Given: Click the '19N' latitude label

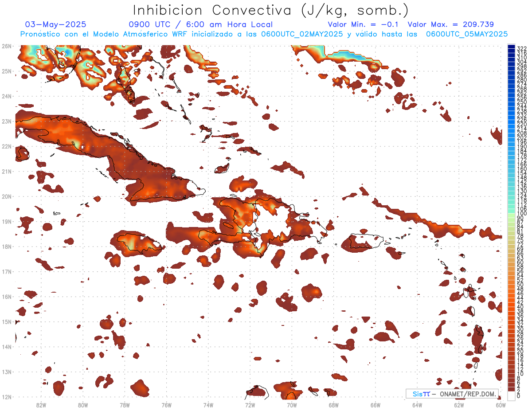Looking at the screenshot, I should point(6,221).
